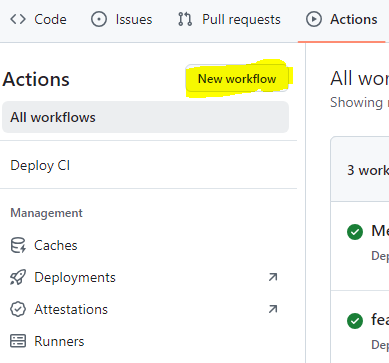The width and height of the screenshot is (389, 363).
Task: Open Deployments via its external arrow
Action: (273, 277)
